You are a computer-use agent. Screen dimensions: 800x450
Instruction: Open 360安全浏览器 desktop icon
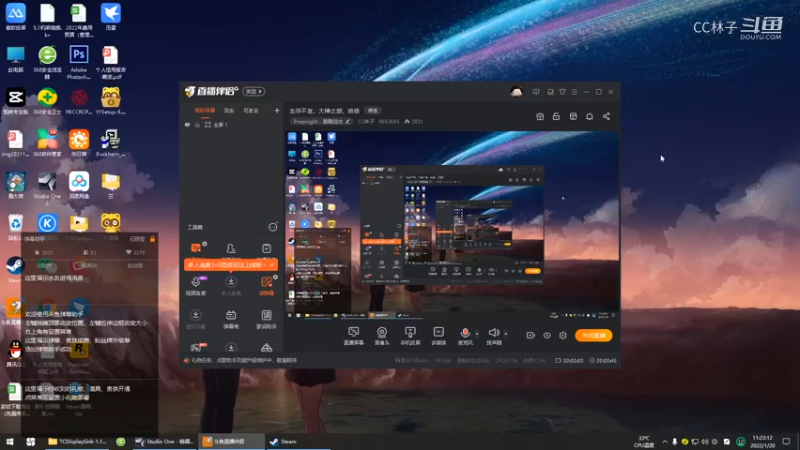47,62
